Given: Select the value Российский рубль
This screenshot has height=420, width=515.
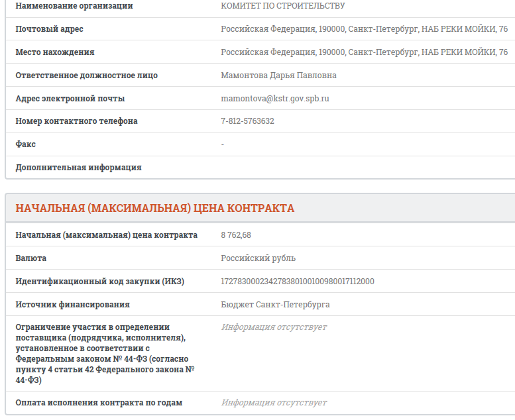Looking at the screenshot, I should pos(258,258).
